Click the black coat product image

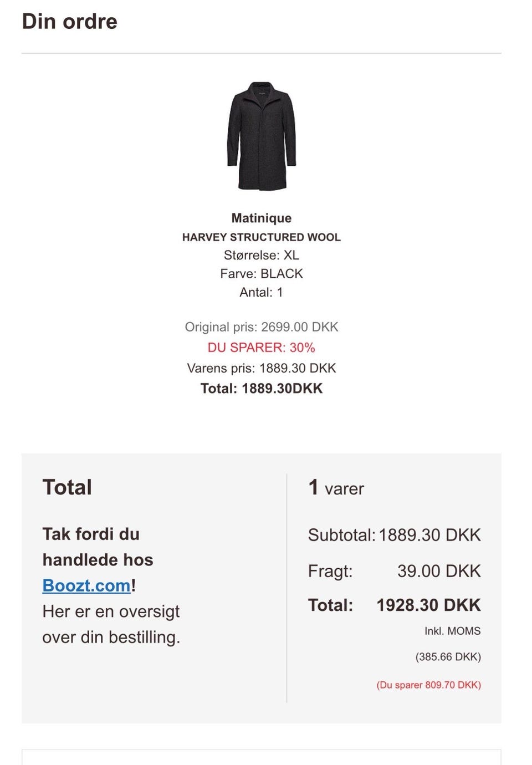(x=262, y=136)
